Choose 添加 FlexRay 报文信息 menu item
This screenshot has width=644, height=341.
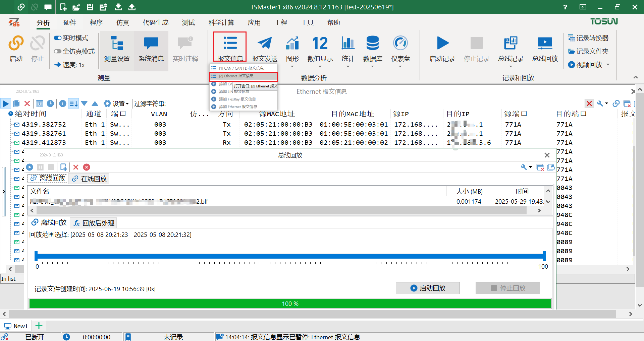tap(244, 99)
